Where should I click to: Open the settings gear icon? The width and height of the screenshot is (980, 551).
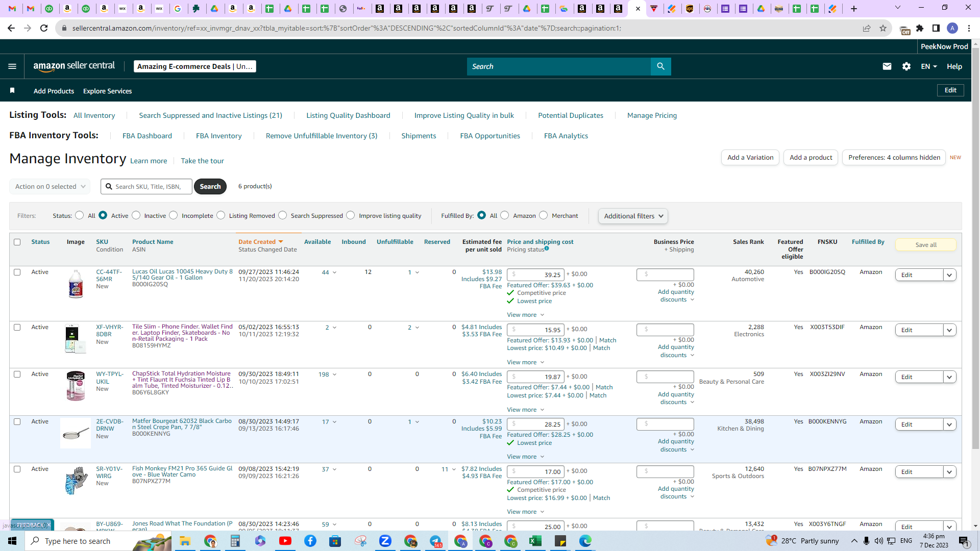tap(906, 66)
